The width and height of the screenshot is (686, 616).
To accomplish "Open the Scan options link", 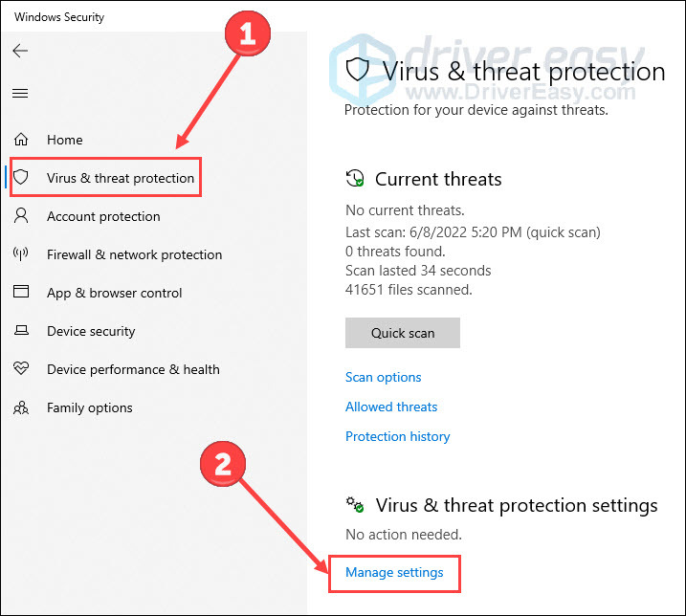I will coord(384,377).
